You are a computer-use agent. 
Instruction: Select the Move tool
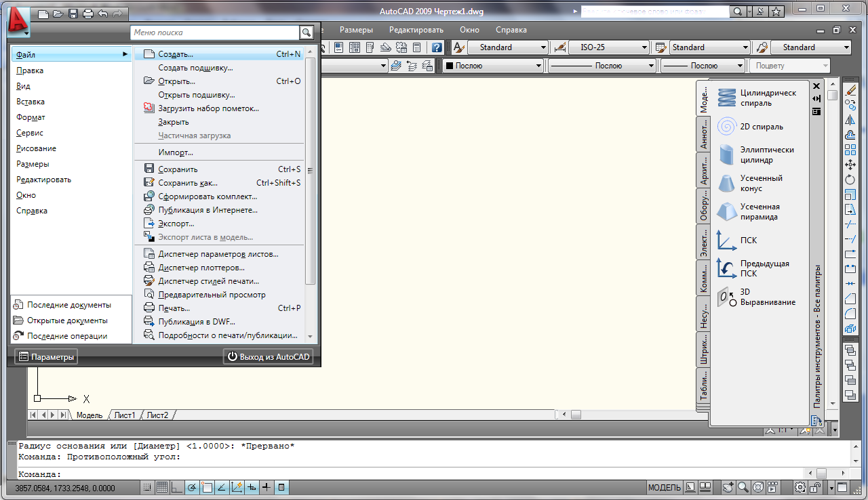click(x=850, y=165)
